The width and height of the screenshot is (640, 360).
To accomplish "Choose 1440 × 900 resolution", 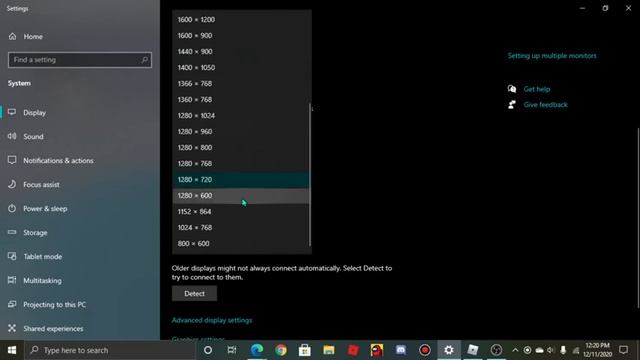I will 241,51.
